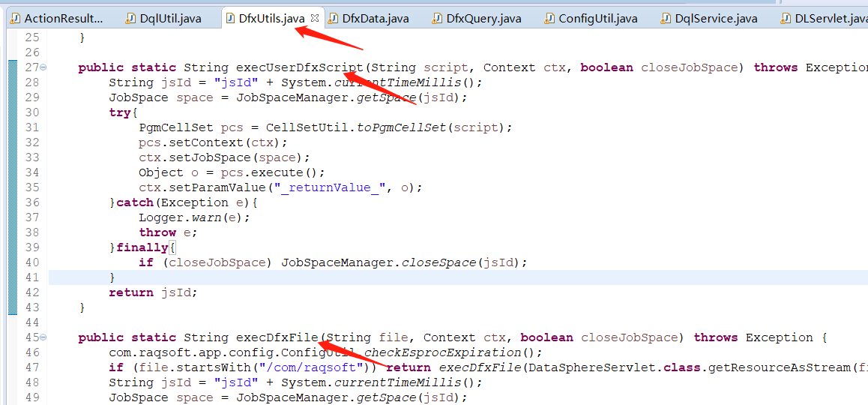Image resolution: width=868 pixels, height=405 pixels.
Task: Click the Java file icon on DLServlet.java tab
Action: pyautogui.click(x=786, y=19)
